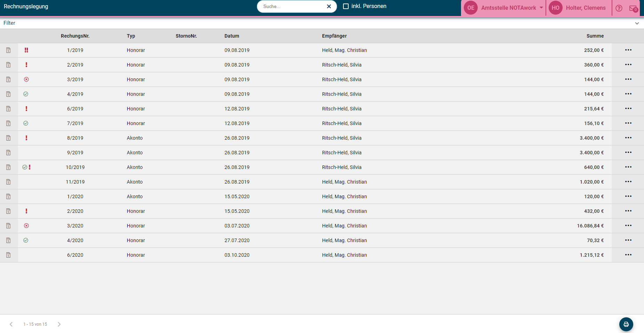Clear the search field with X
The width and height of the screenshot is (644, 333).
click(x=329, y=6)
